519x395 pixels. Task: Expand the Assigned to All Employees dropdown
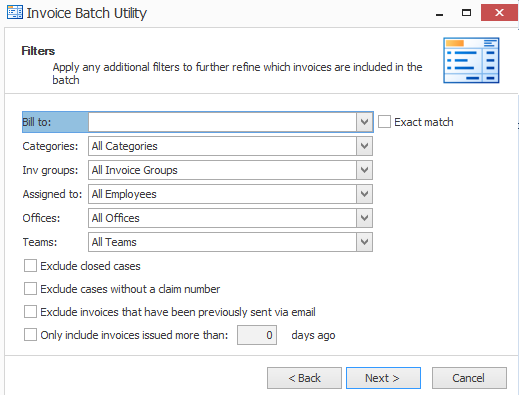pos(364,194)
